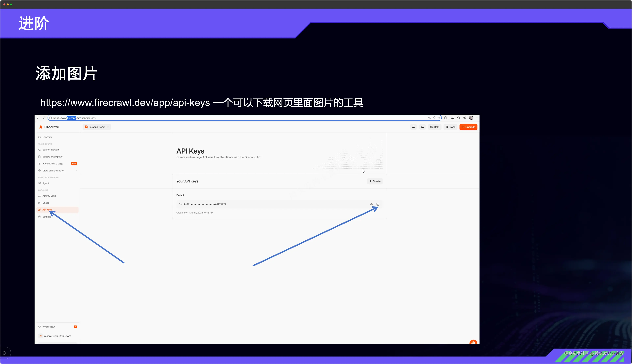This screenshot has width=632, height=364.
Task: Open the Personal Team dropdown
Action: 97,127
